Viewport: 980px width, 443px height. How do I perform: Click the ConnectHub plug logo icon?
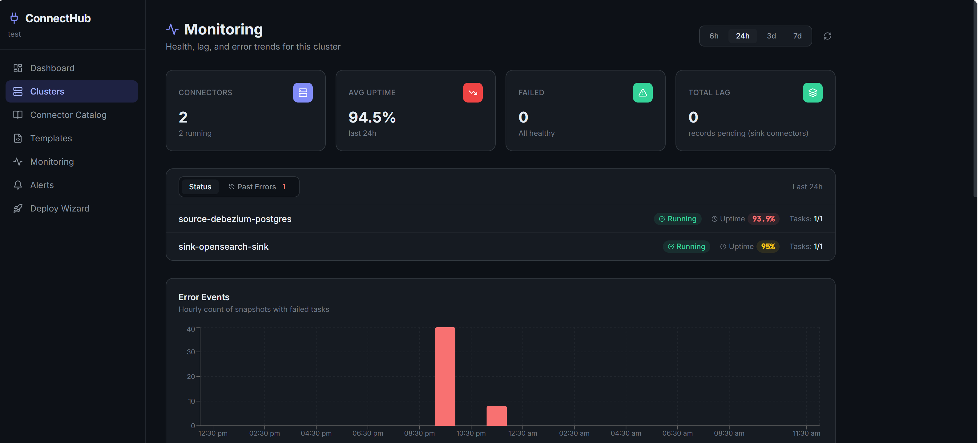point(14,18)
